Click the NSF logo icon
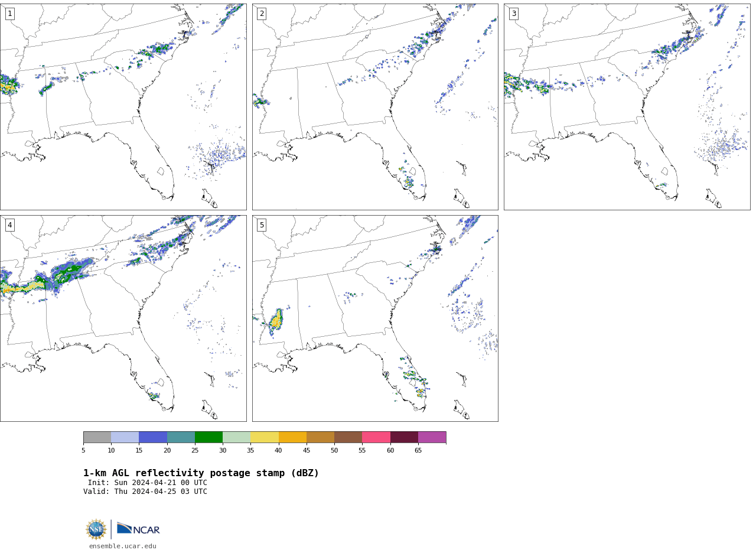756x553 pixels. pyautogui.click(x=96, y=529)
